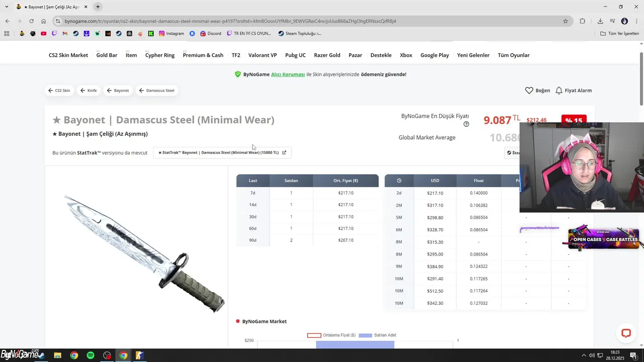Open the Chrome apps grid icon
The height and width of the screenshot is (362, 644).
pyautogui.click(x=7, y=34)
